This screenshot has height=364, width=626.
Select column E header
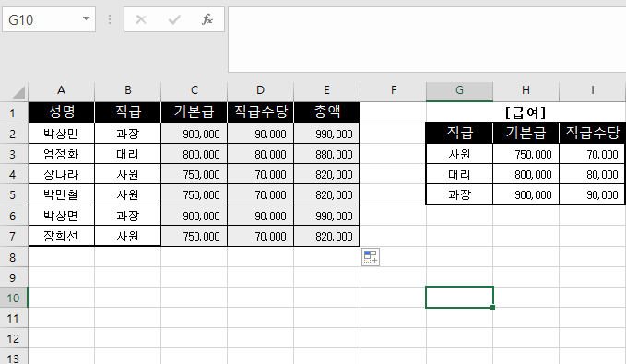coord(326,91)
